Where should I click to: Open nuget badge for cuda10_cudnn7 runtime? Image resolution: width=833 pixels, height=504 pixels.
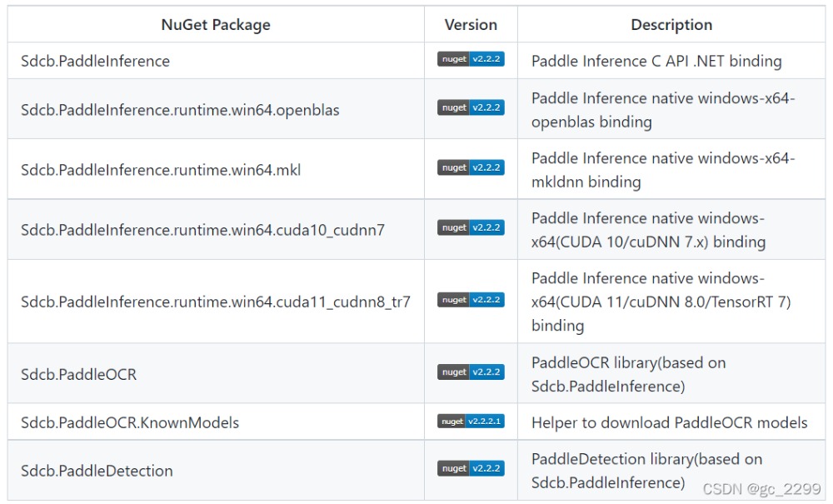pyautogui.click(x=471, y=227)
